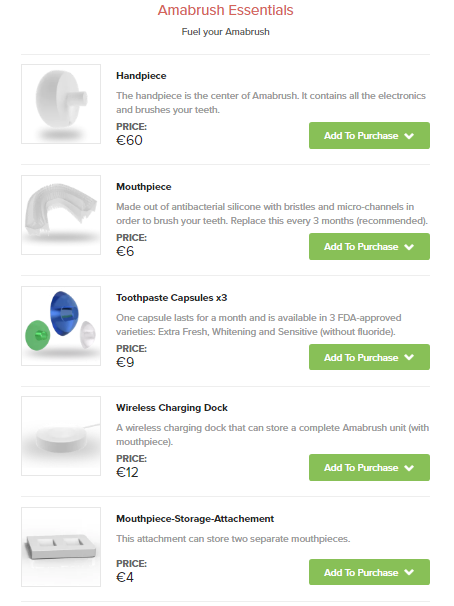Select the Toothpaste Capsules product image
This screenshot has height=606, width=454.
point(61,326)
